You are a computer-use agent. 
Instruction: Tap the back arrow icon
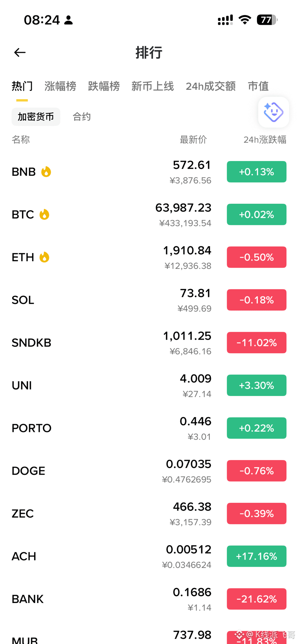click(x=20, y=52)
